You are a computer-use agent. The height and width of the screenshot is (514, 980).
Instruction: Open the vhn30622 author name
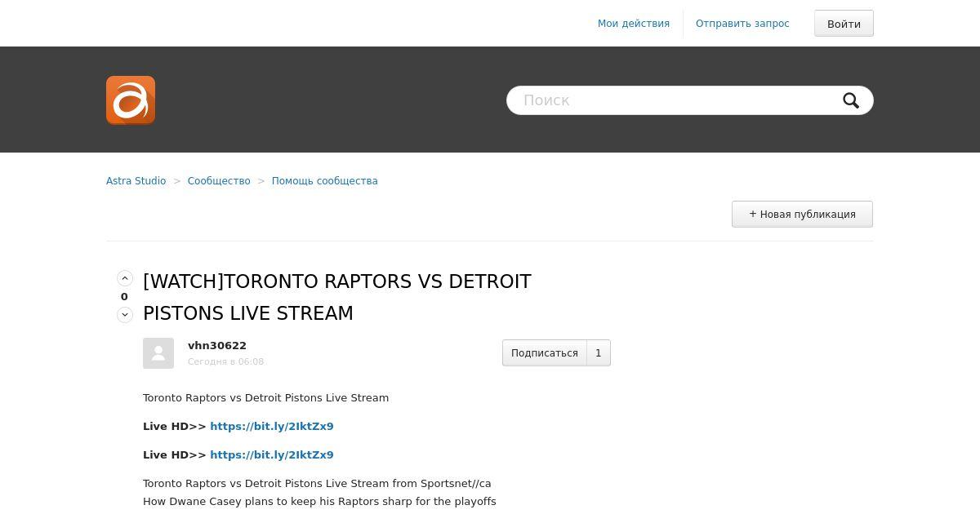[x=217, y=346]
